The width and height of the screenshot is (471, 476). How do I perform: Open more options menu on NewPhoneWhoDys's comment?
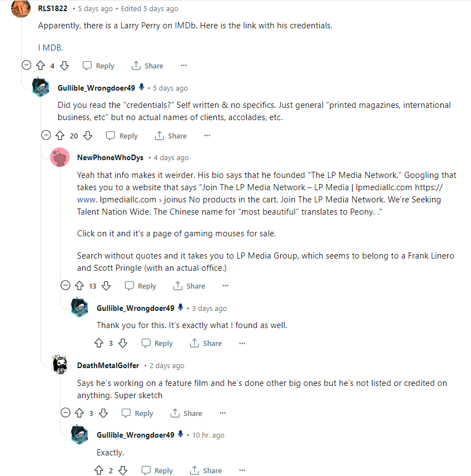pos(225,286)
